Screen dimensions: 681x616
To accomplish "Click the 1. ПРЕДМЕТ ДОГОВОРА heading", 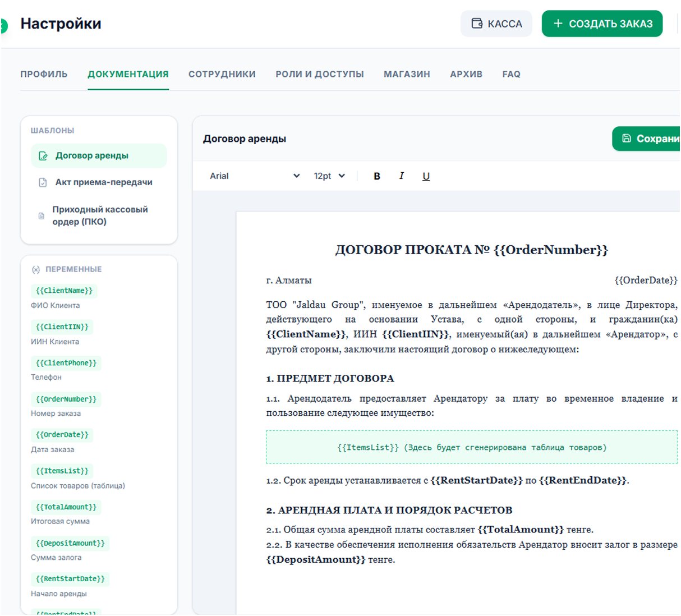I will [x=330, y=378].
